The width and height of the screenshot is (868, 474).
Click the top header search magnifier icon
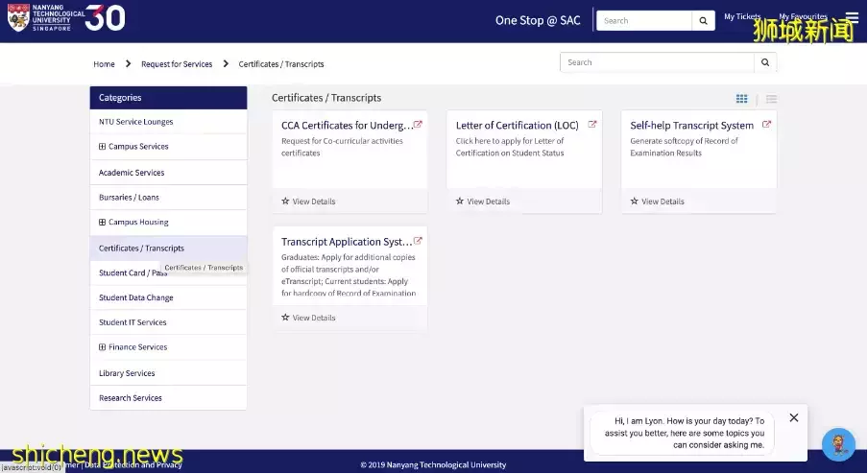click(703, 20)
